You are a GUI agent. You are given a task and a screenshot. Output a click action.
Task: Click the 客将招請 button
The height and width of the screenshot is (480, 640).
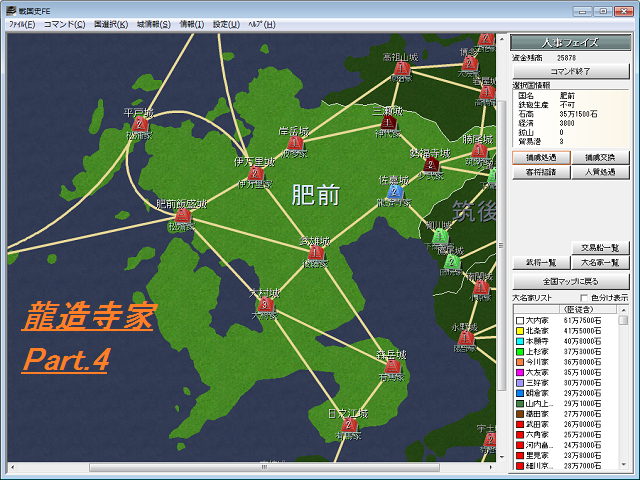pyautogui.click(x=541, y=172)
